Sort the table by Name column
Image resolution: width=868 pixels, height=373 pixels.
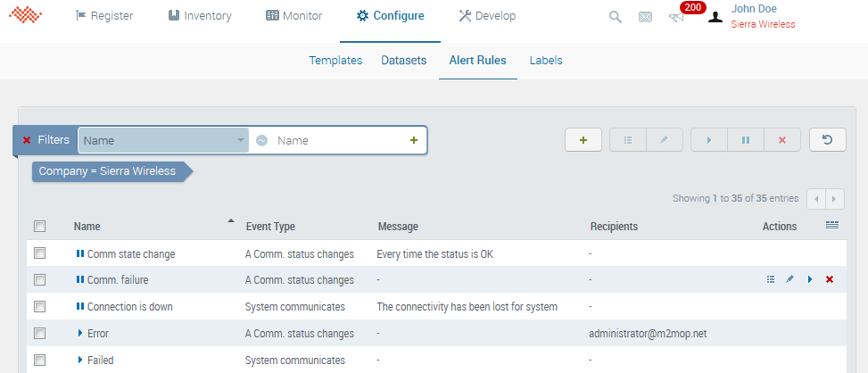click(87, 227)
